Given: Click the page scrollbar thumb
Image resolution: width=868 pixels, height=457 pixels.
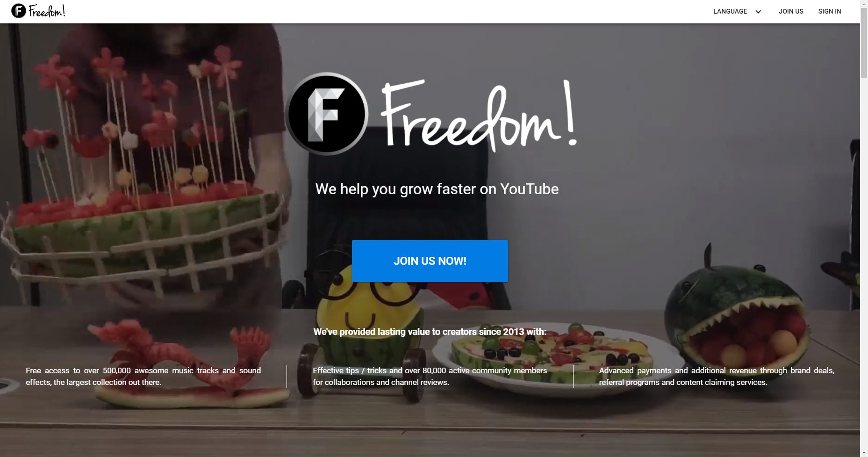Looking at the screenshot, I should coord(864,43).
